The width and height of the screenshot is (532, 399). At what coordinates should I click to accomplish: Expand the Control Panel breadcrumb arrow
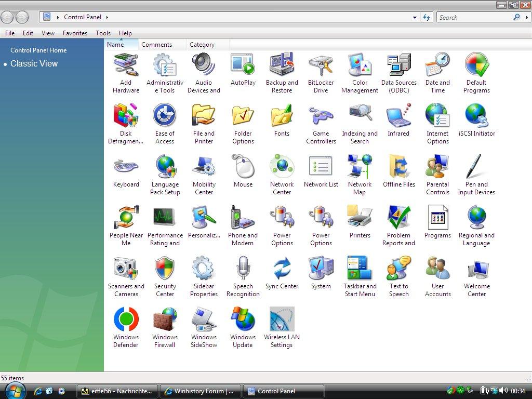(108, 17)
